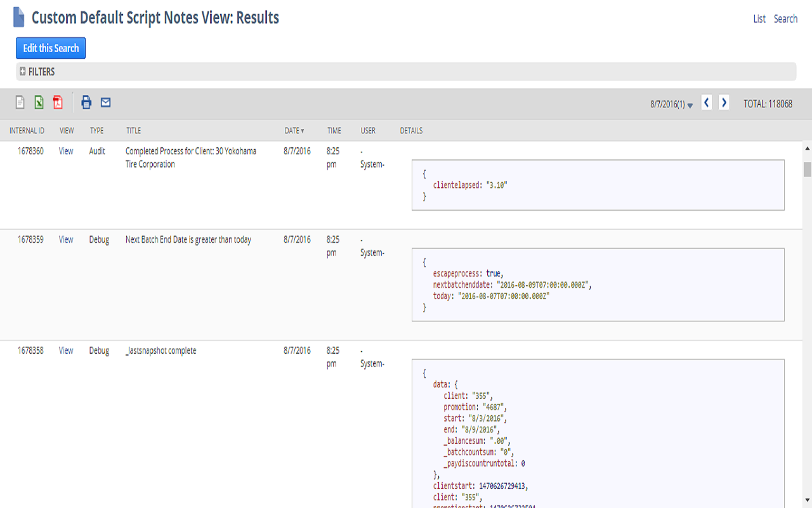This screenshot has width=812, height=508.
Task: Click the vertical scrollbar thumb
Action: click(808, 169)
